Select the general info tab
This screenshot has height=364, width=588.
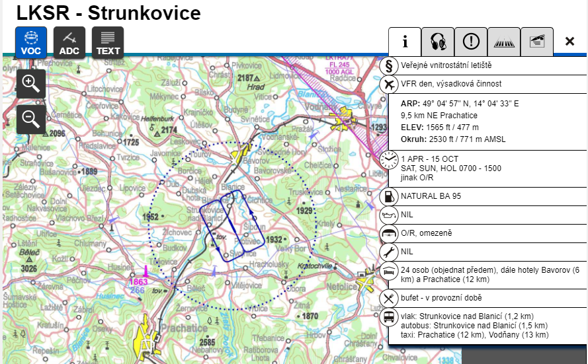click(x=405, y=42)
